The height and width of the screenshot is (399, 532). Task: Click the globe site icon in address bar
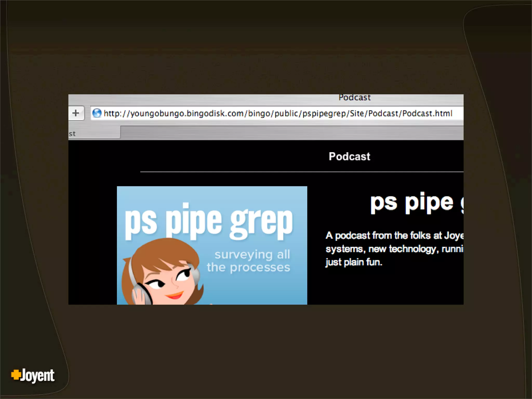(97, 113)
